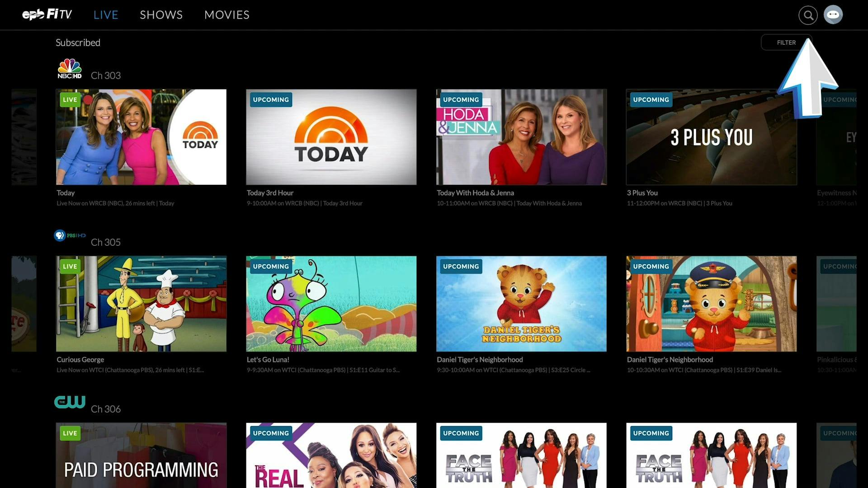Play the live Today show thumbnail
Screen dimensions: 868x488
tap(141, 137)
